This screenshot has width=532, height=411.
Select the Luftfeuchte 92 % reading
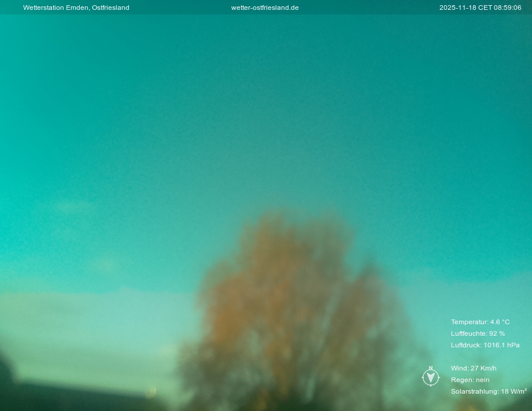pyautogui.click(x=478, y=333)
